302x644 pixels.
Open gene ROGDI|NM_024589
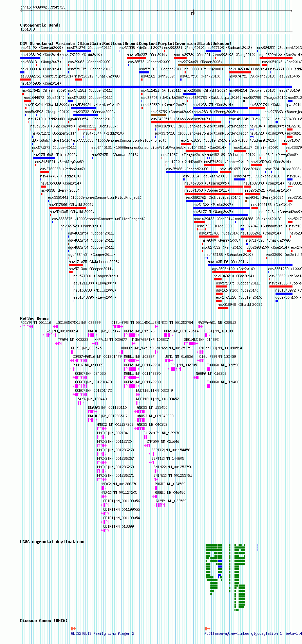tap(170, 484)
